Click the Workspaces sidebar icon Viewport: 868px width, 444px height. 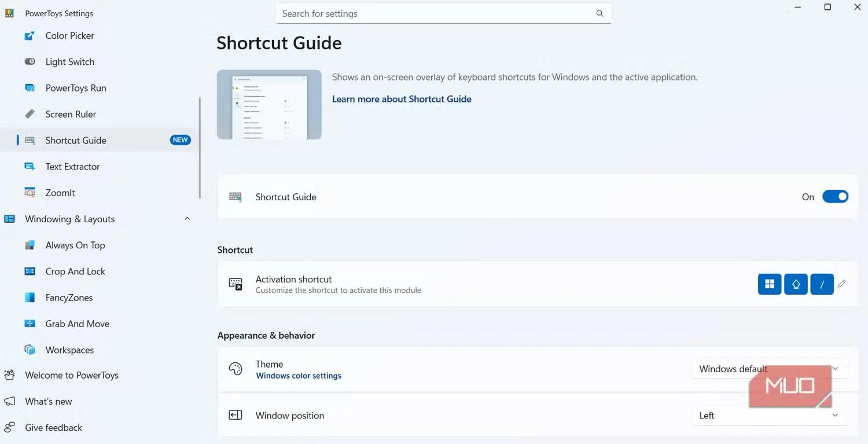30,350
